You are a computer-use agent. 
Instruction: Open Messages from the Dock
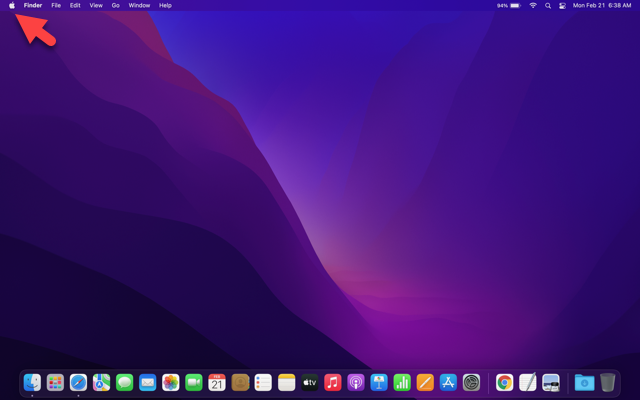coord(124,382)
